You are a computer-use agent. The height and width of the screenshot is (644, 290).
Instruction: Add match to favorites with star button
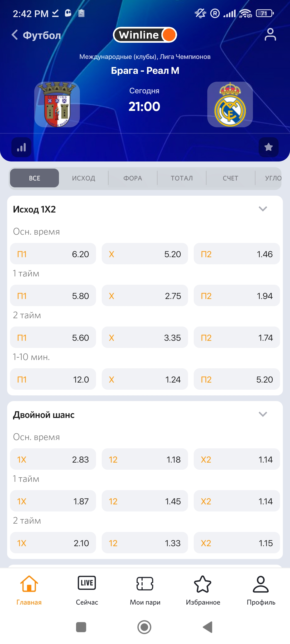[268, 147]
